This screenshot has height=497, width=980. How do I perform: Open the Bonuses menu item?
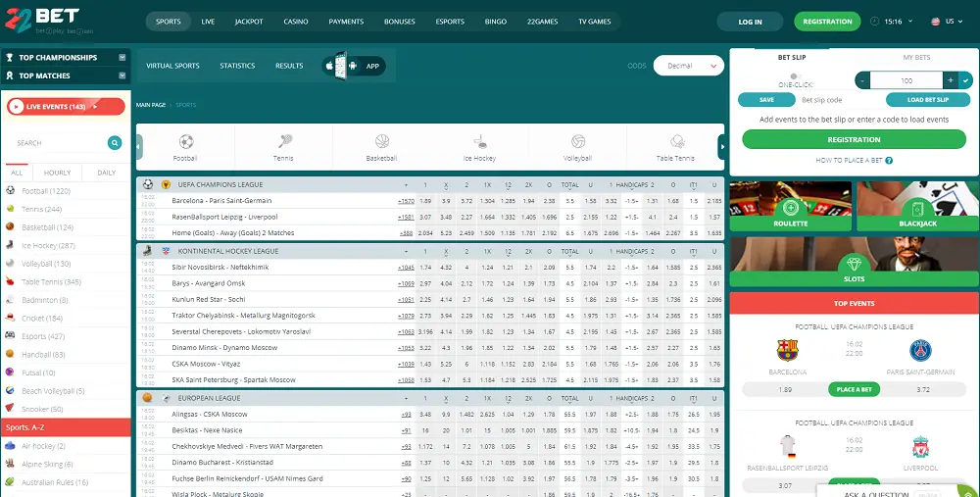click(400, 22)
